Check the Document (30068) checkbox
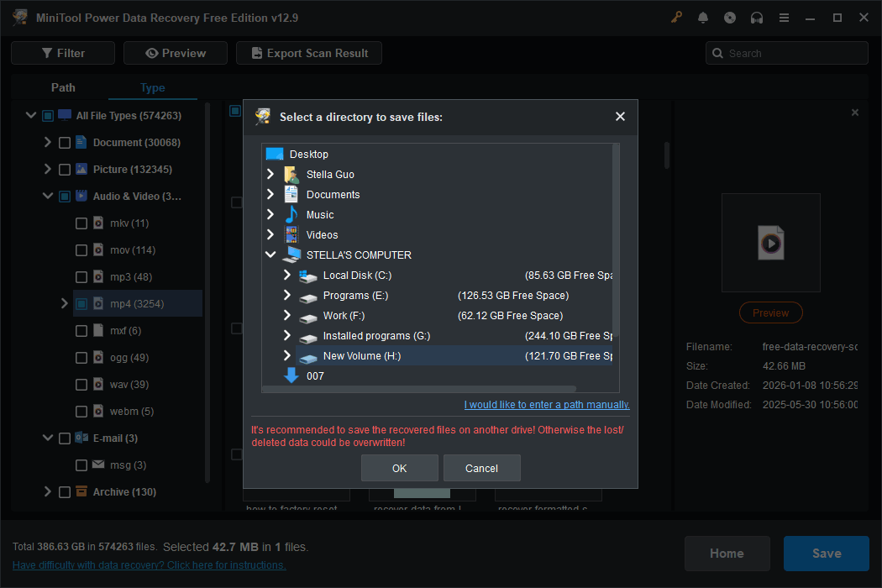The height and width of the screenshot is (588, 882). (x=65, y=142)
